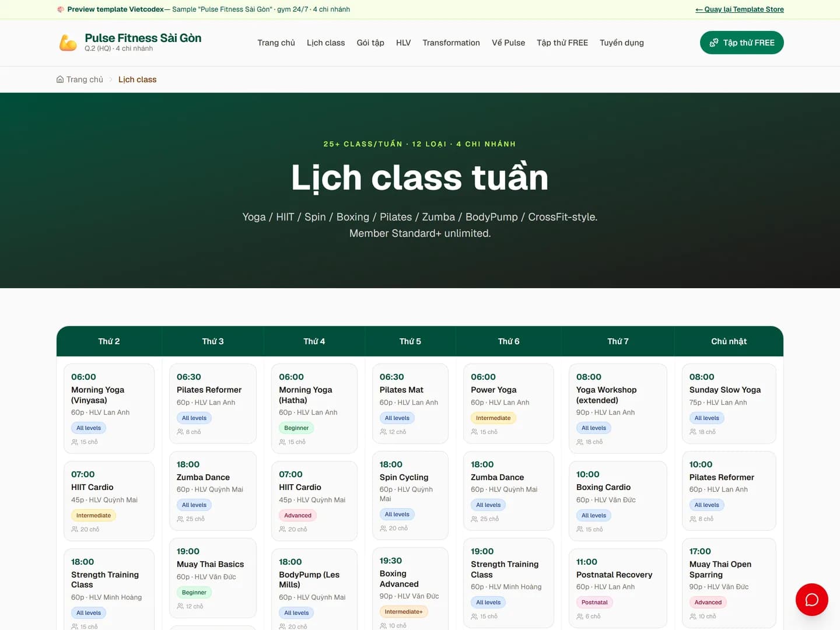Click people icon on Power Yoga card
The width and height of the screenshot is (840, 630).
point(474,432)
